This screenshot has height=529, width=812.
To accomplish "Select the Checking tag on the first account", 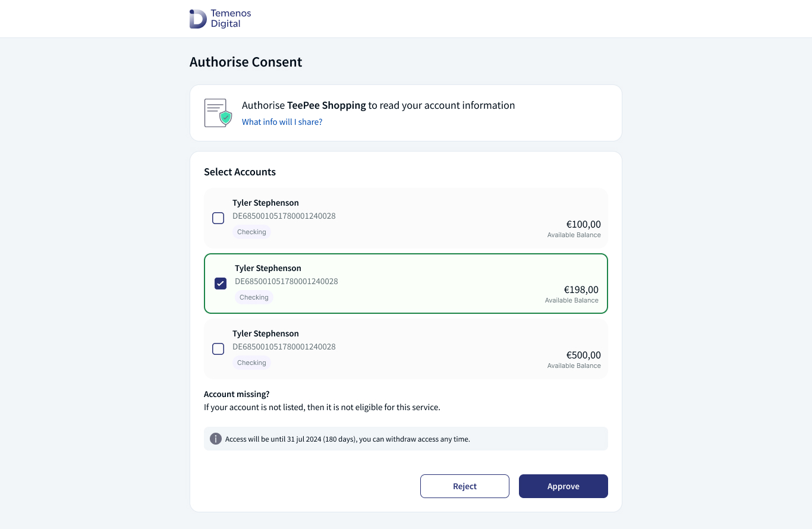I will pyautogui.click(x=251, y=232).
